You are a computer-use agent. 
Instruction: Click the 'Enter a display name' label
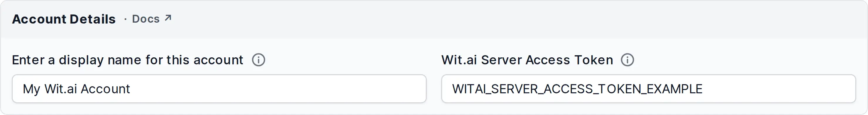[127, 60]
